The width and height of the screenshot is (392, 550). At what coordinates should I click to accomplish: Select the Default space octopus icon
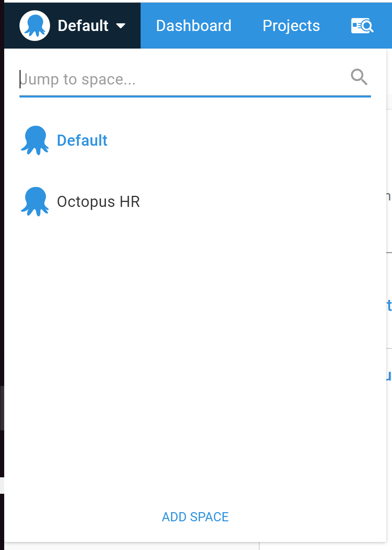pos(35,140)
